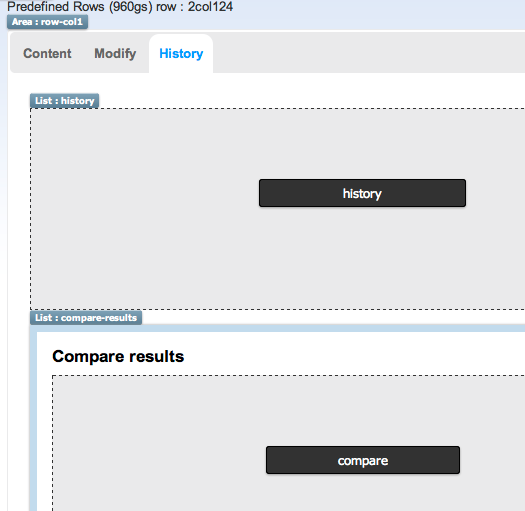Click the (960gs) text in the title
The height and width of the screenshot is (511, 525).
pos(130,7)
